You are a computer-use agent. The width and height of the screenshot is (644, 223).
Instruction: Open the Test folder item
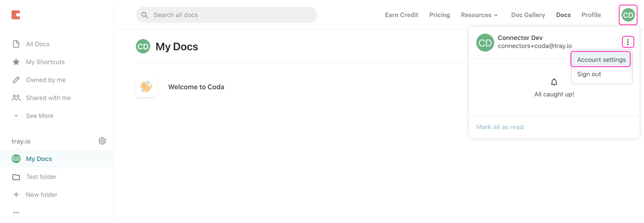tap(41, 177)
